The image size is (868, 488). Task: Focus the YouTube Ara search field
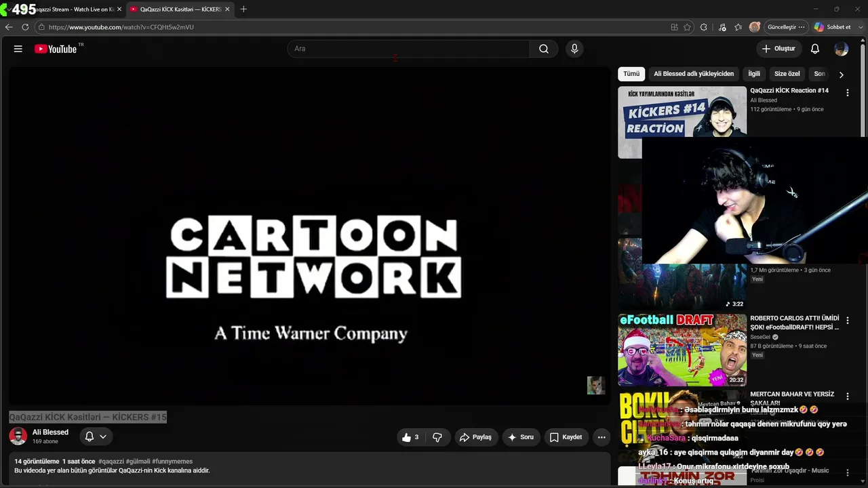click(x=409, y=49)
